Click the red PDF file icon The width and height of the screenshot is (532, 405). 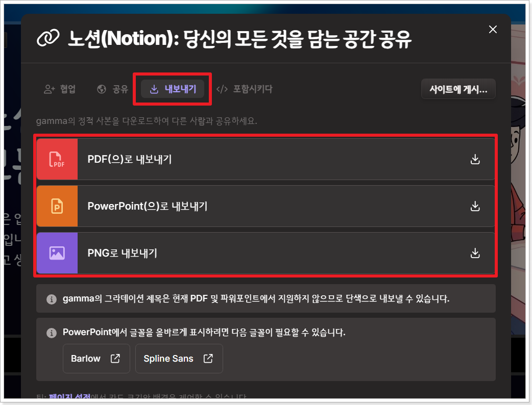coord(57,159)
